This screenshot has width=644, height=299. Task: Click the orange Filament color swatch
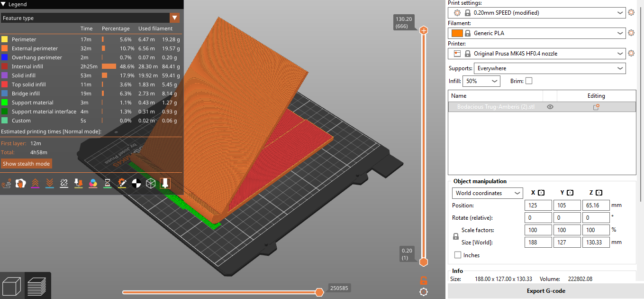pyautogui.click(x=457, y=33)
